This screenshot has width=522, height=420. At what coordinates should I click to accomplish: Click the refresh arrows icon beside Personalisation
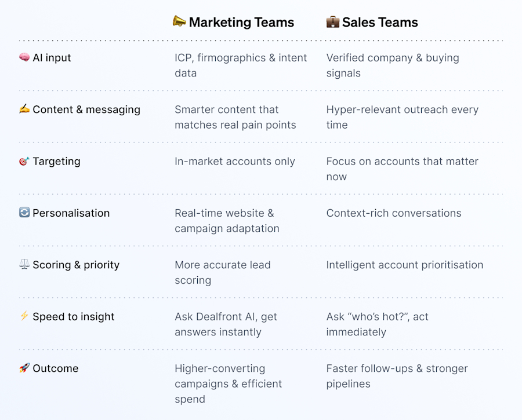click(24, 212)
